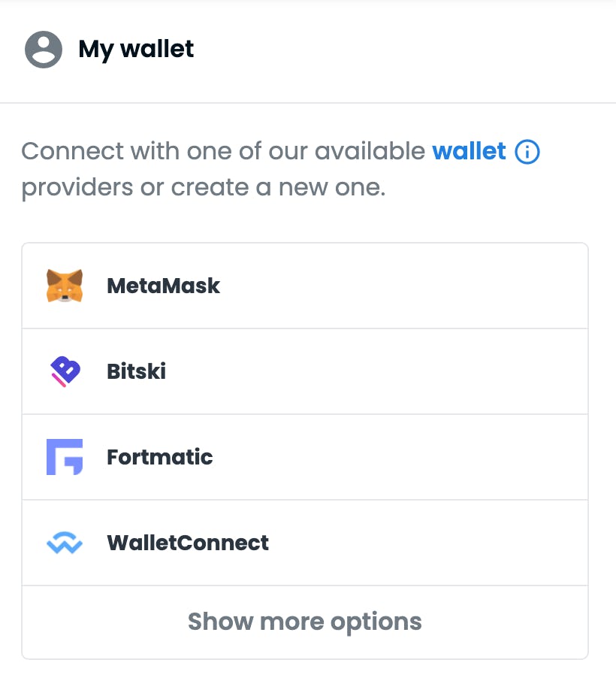This screenshot has height=696, width=616.
Task: Click the circled (i) next to wallet
Action: pos(527,151)
